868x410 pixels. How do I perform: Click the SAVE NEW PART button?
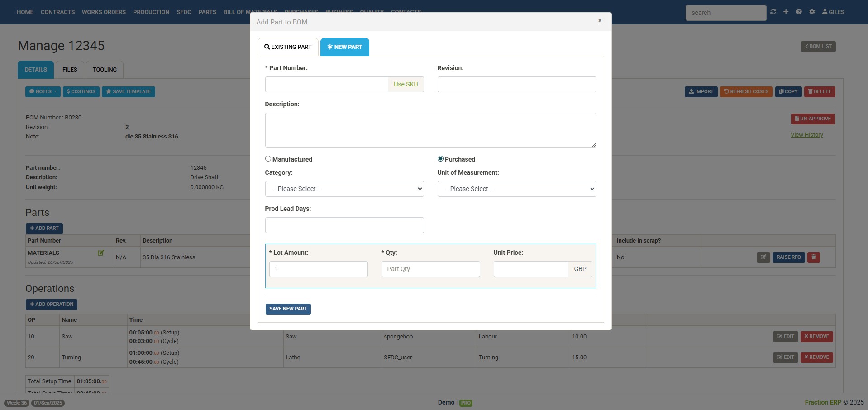(x=288, y=309)
